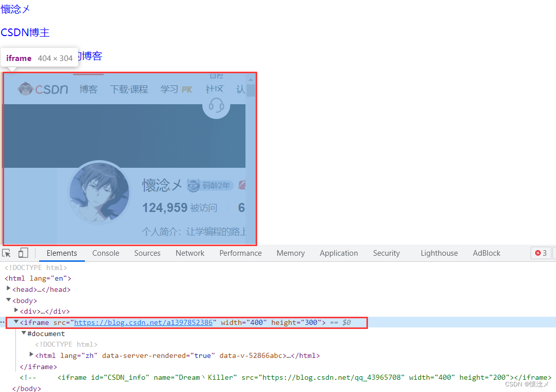Open the Network tab
Screen dimensions: 556x392
[x=190, y=253]
